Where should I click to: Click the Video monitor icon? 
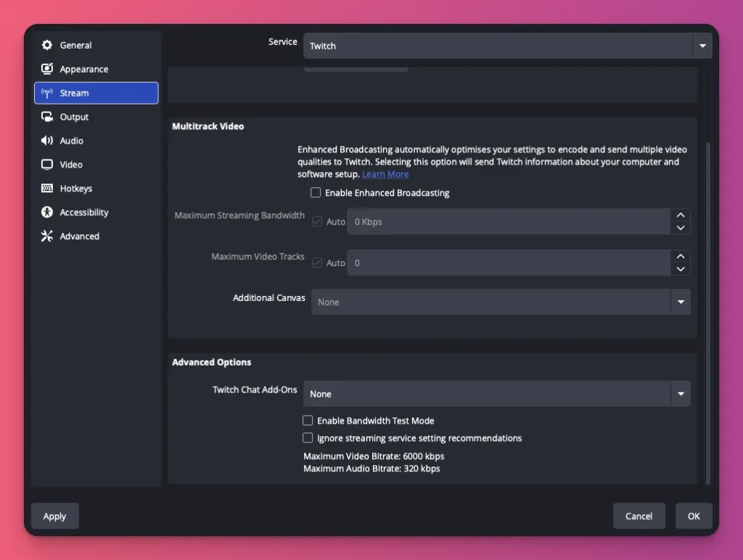[47, 165]
